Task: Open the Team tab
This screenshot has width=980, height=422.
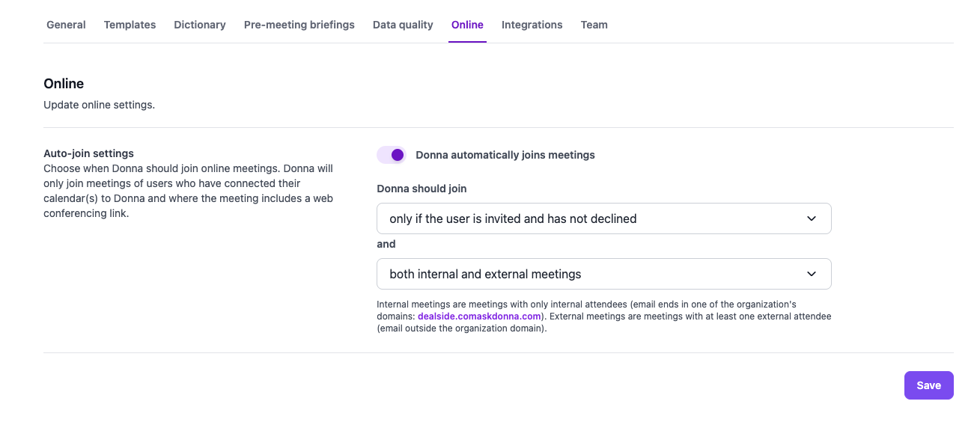Action: pos(594,25)
